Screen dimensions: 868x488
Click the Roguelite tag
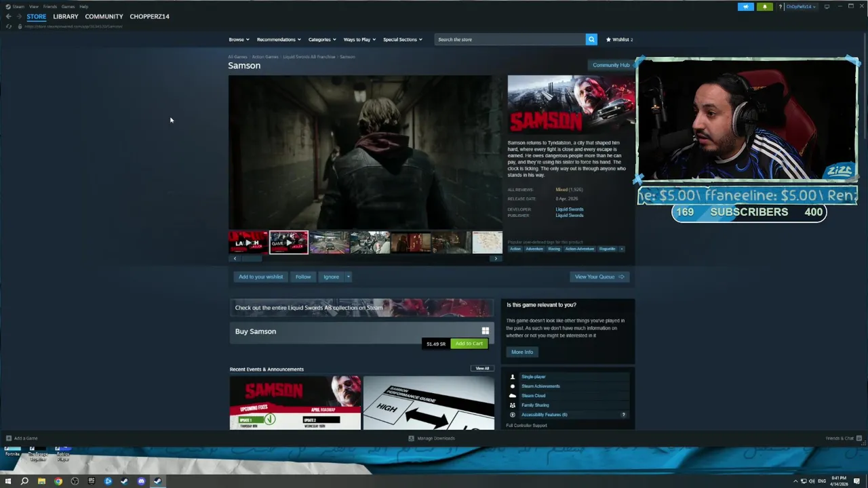[607, 249]
